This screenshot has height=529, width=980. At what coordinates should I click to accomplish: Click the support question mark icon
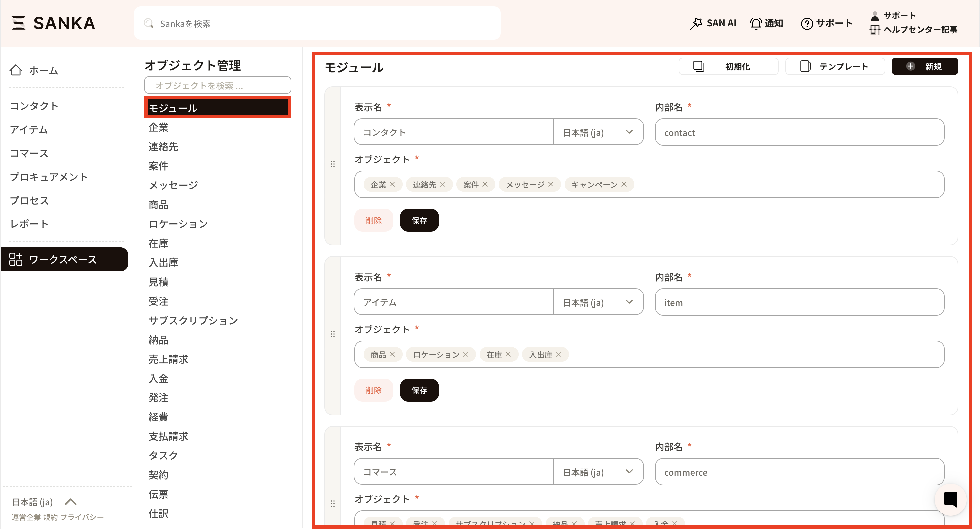807,24
